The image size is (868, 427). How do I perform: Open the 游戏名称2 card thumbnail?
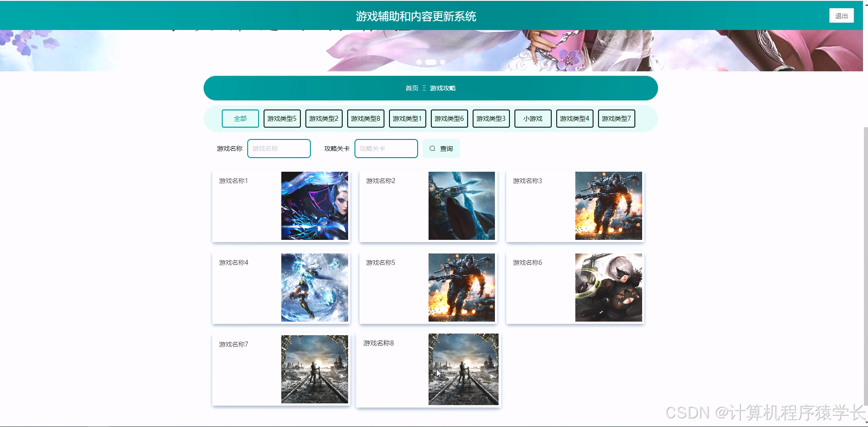(462, 206)
